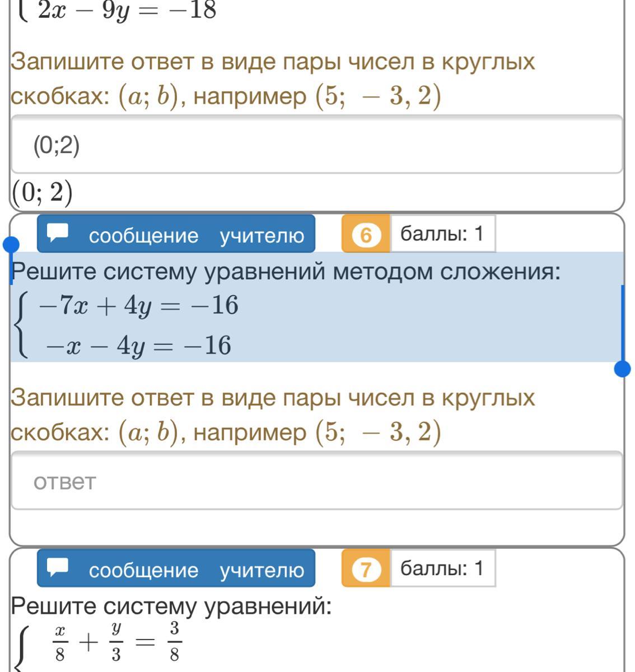Image resolution: width=635 pixels, height=672 pixels.
Task: Click 'баллы: 1' label of question 7
Action: [x=442, y=568]
